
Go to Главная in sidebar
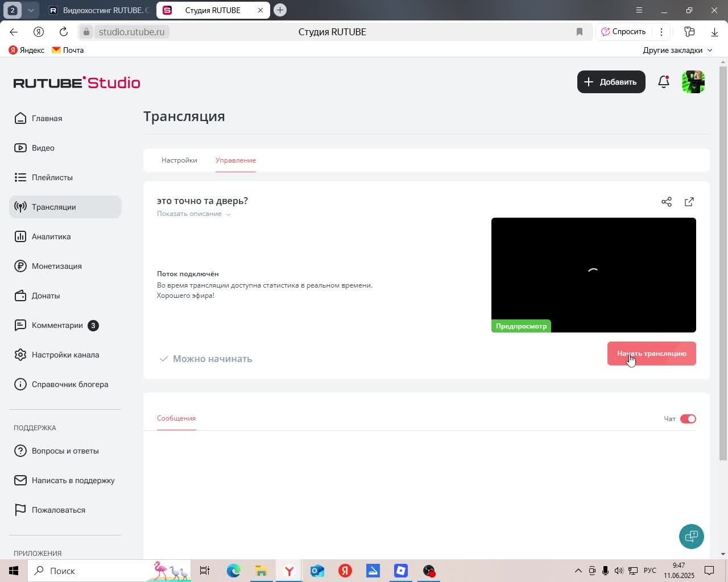[x=65, y=118]
